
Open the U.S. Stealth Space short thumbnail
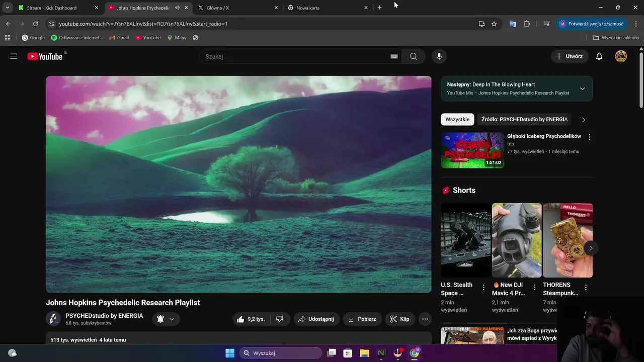pos(465,240)
